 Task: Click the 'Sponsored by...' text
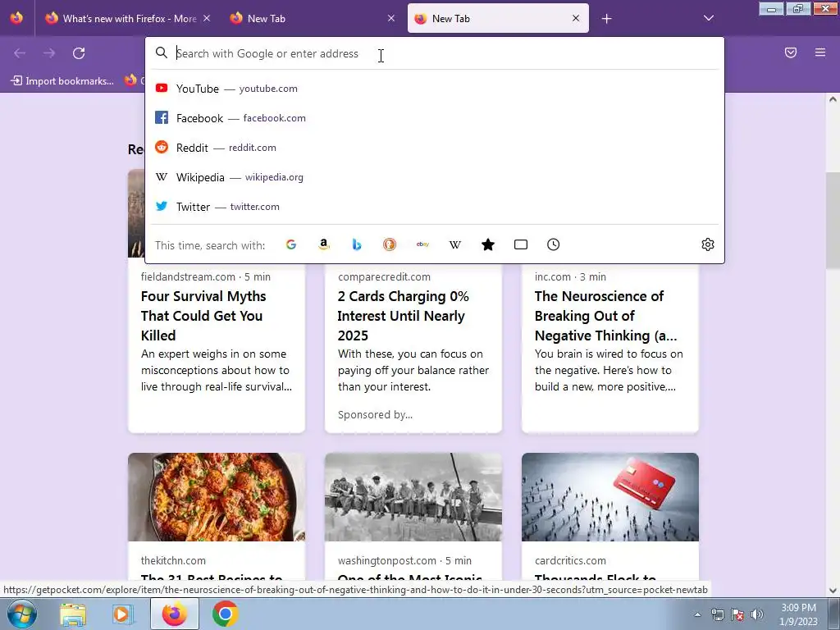point(375,414)
